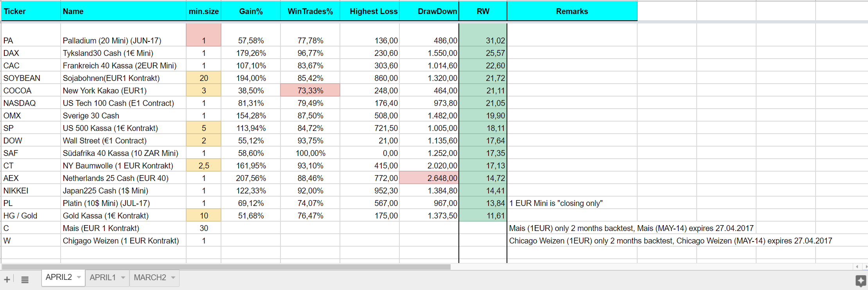Viewport: 868px width, 290px height.
Task: Click the Platin (10$ Mini) (JUL-17) cell
Action: [123, 203]
